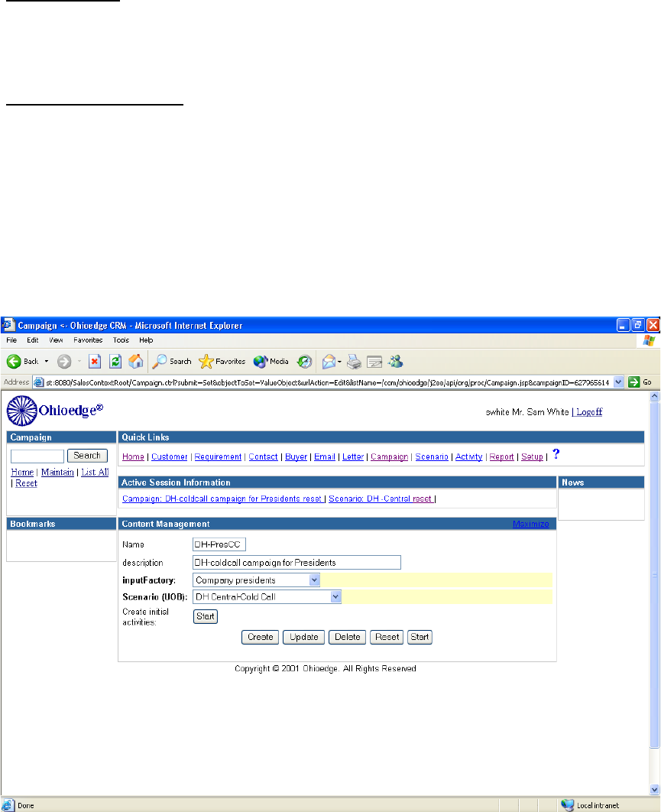This screenshot has height=812, width=661.
Task: Open the Address bar dropdown arrow
Action: pyautogui.click(x=619, y=382)
